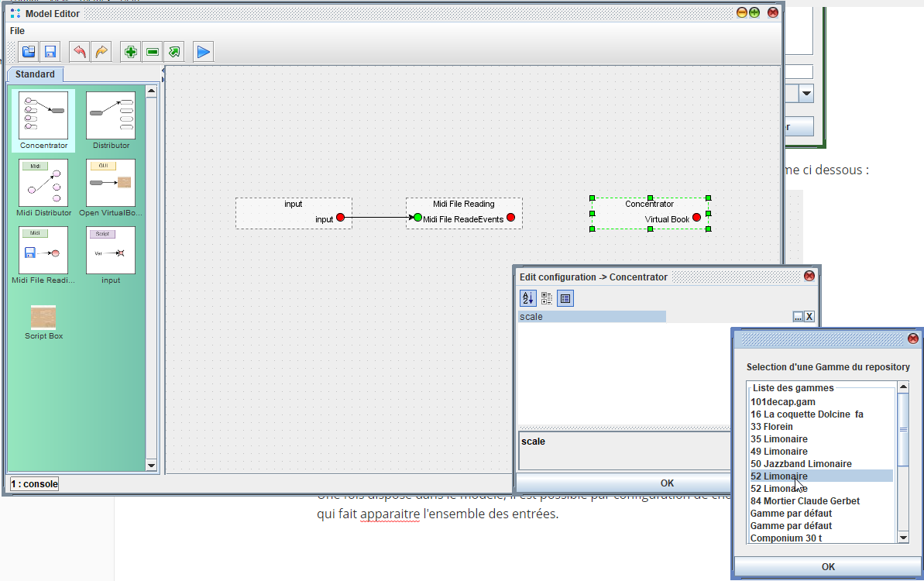
Task: Select the Midi Distributor palette component
Action: [43, 188]
